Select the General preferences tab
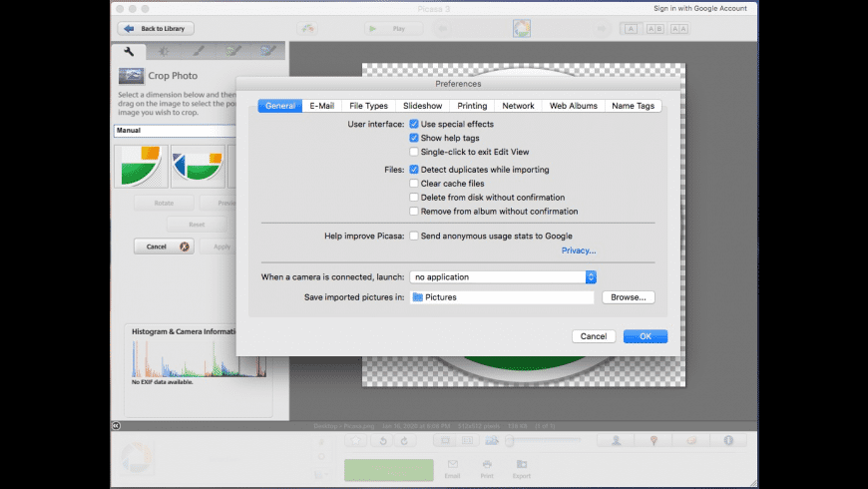The width and height of the screenshot is (868, 489). point(280,106)
